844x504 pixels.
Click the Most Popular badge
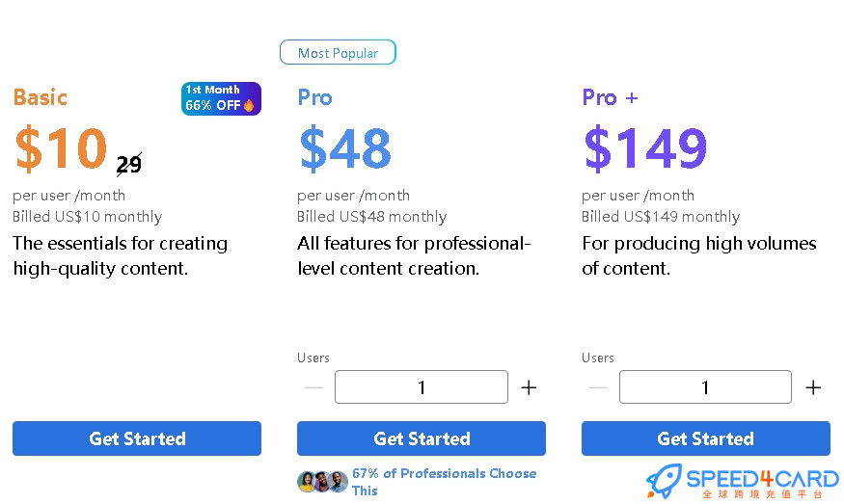click(338, 52)
